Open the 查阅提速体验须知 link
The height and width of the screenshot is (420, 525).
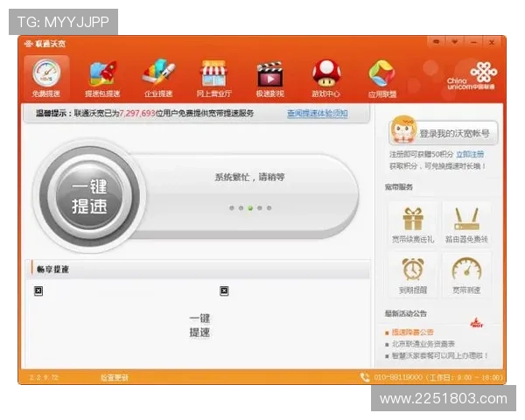click(317, 113)
